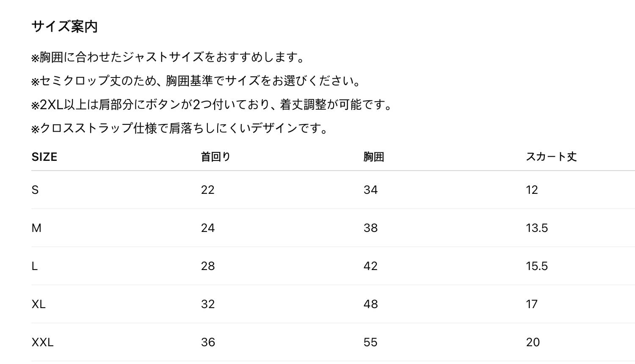Click neck value 32 in XL row
This screenshot has height=364, width=635.
(208, 304)
